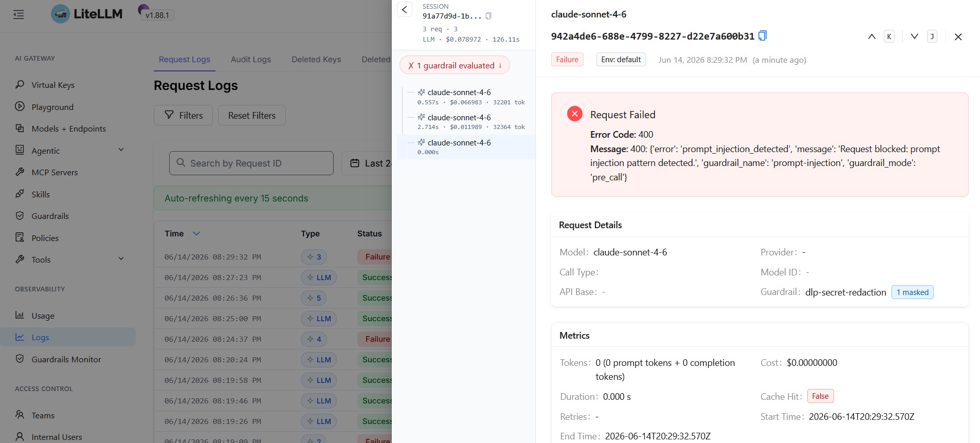Open Guardrails page
Image resolution: width=980 pixels, height=443 pixels.
click(x=50, y=216)
